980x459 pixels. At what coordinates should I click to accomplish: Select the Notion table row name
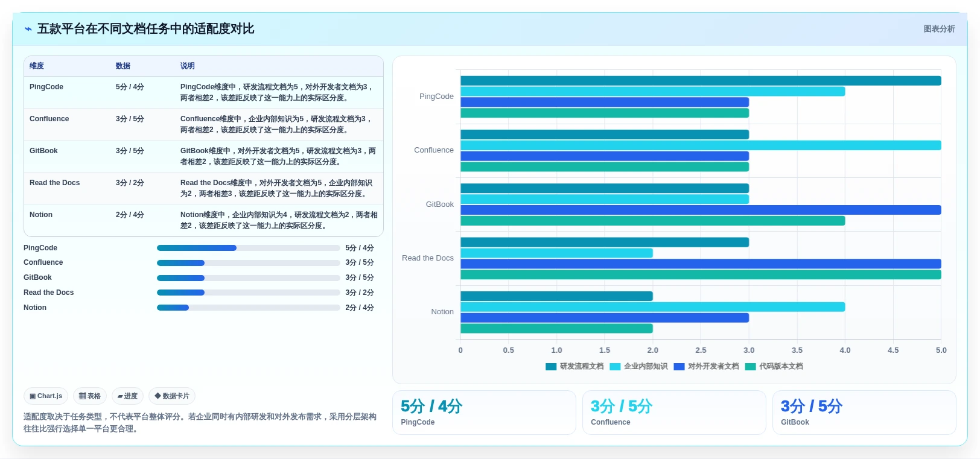click(41, 215)
